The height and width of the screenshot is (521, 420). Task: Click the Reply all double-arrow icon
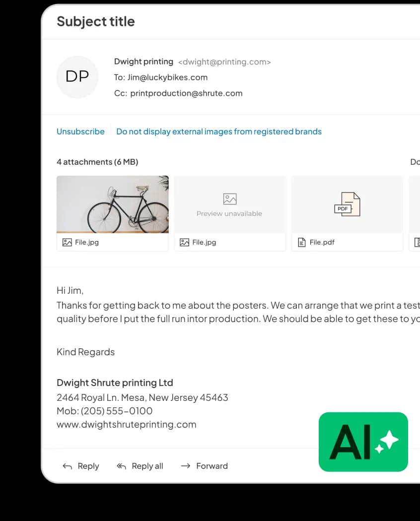pos(121,466)
